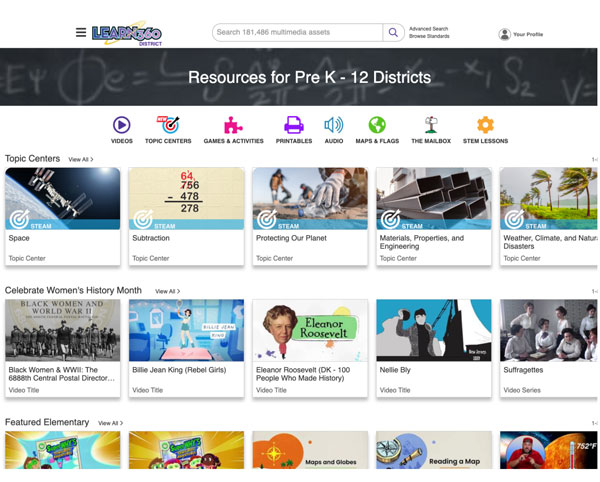
Task: Click the Advanced Search link
Action: [429, 28]
